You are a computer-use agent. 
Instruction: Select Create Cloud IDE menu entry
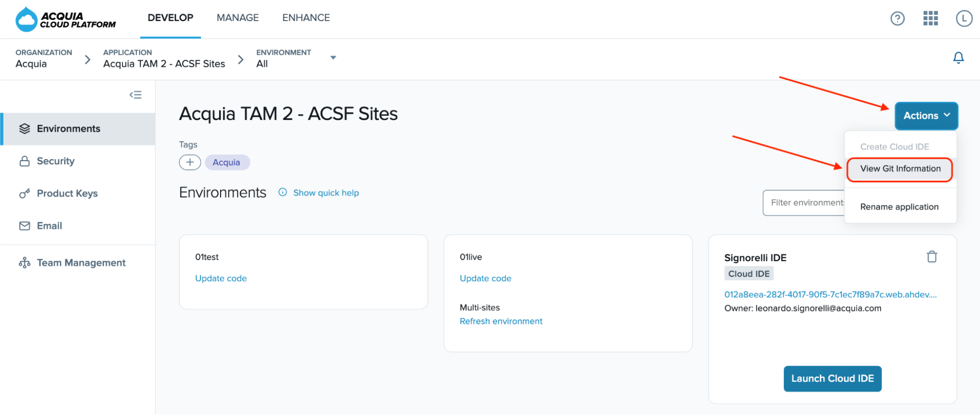[x=895, y=147]
